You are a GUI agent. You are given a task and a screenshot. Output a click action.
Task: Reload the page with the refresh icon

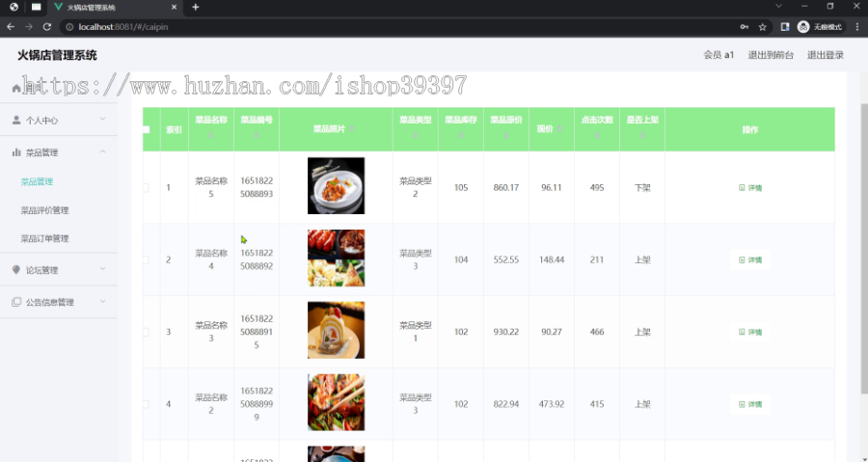[x=47, y=27]
